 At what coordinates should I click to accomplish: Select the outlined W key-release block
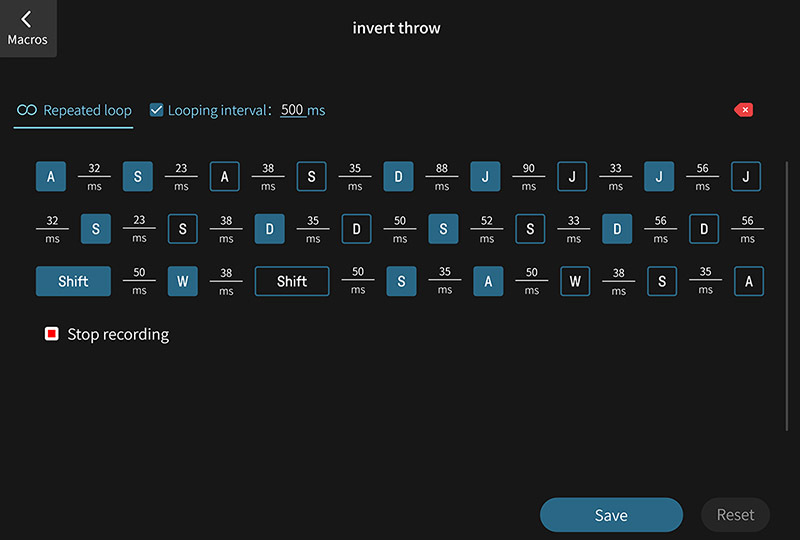574,281
